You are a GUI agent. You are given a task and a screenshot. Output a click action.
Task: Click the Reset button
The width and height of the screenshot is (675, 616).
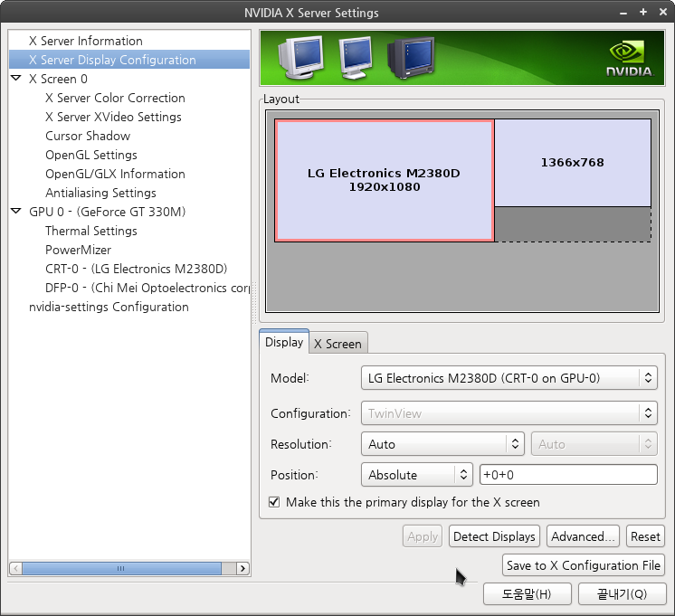point(645,536)
